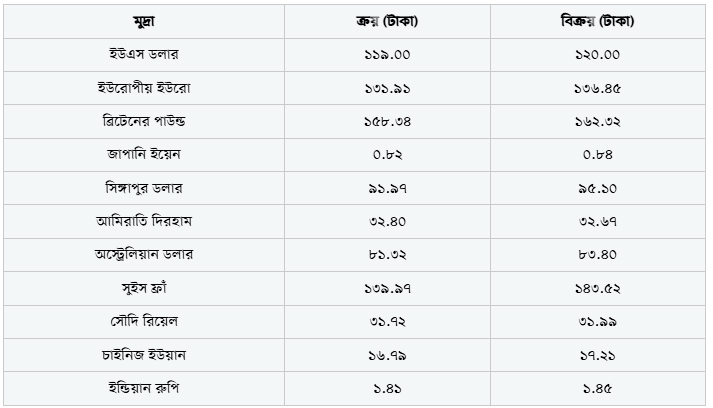Click Saudi riyal sell rate ৩১.৯৯
Viewport: 713px width, 408px height.
pyautogui.click(x=598, y=322)
